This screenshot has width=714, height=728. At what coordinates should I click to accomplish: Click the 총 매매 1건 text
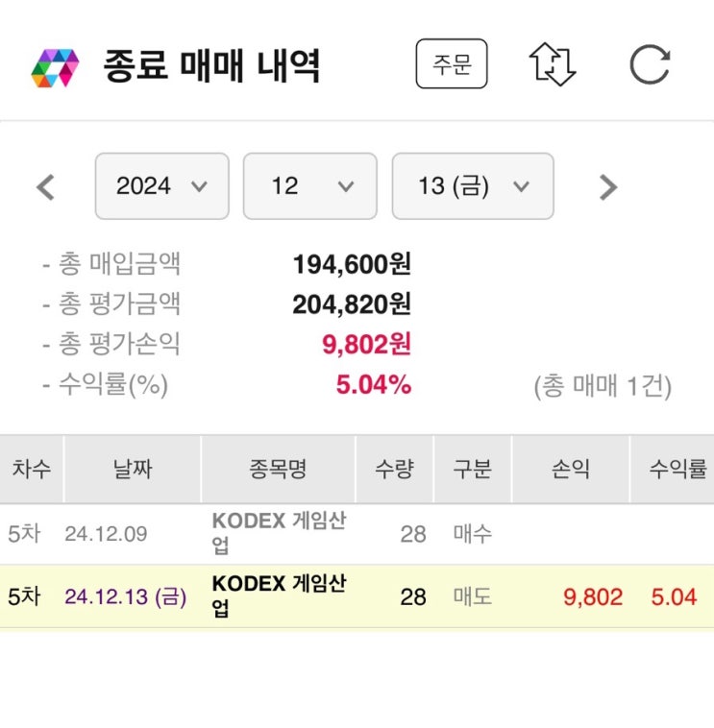click(603, 386)
